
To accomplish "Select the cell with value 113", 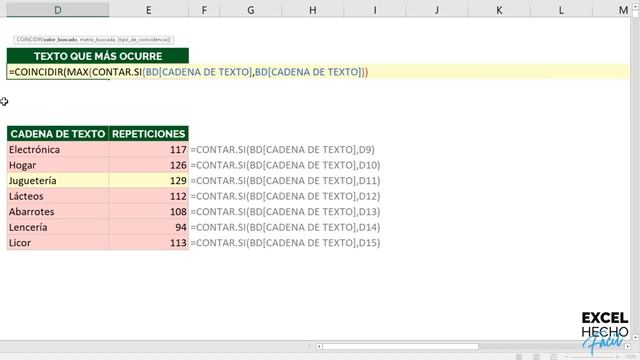I will coord(149,242).
